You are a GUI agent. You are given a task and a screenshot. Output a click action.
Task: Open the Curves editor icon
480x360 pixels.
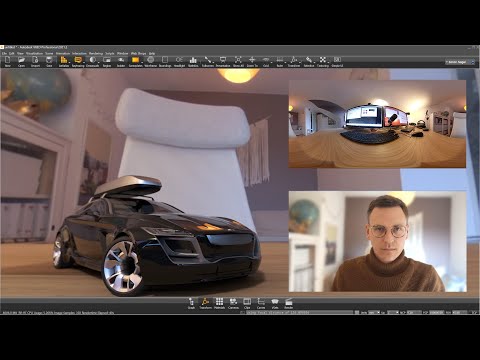[x=261, y=304]
